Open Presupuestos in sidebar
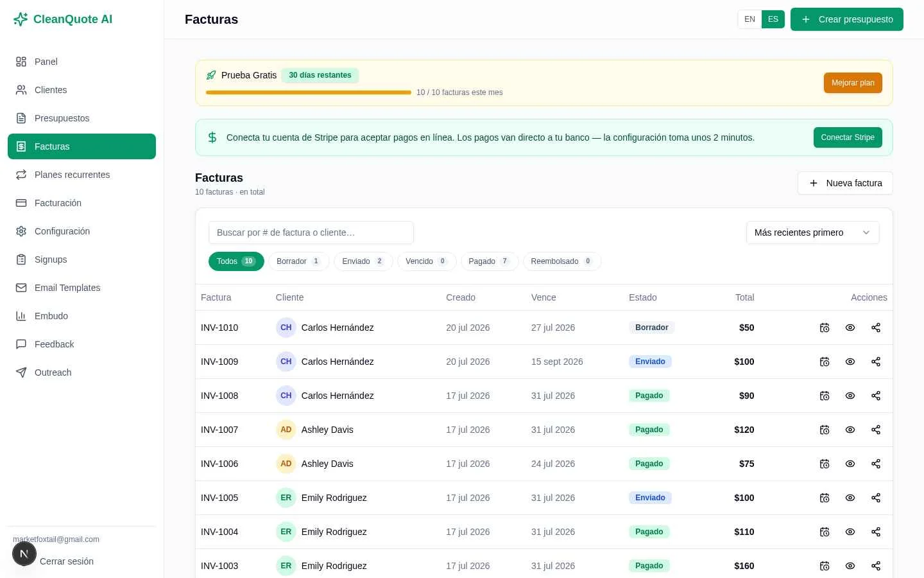The image size is (924, 578). [x=81, y=118]
